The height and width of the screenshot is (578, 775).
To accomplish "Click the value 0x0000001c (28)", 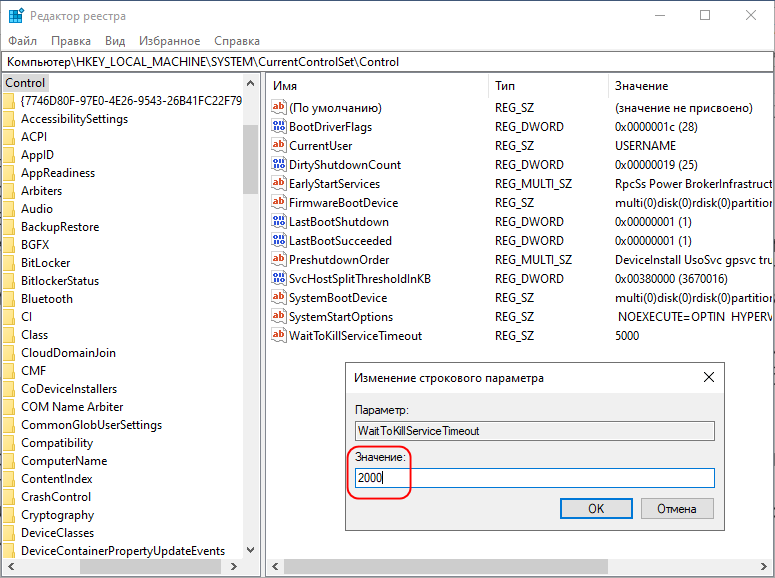I will click(656, 127).
